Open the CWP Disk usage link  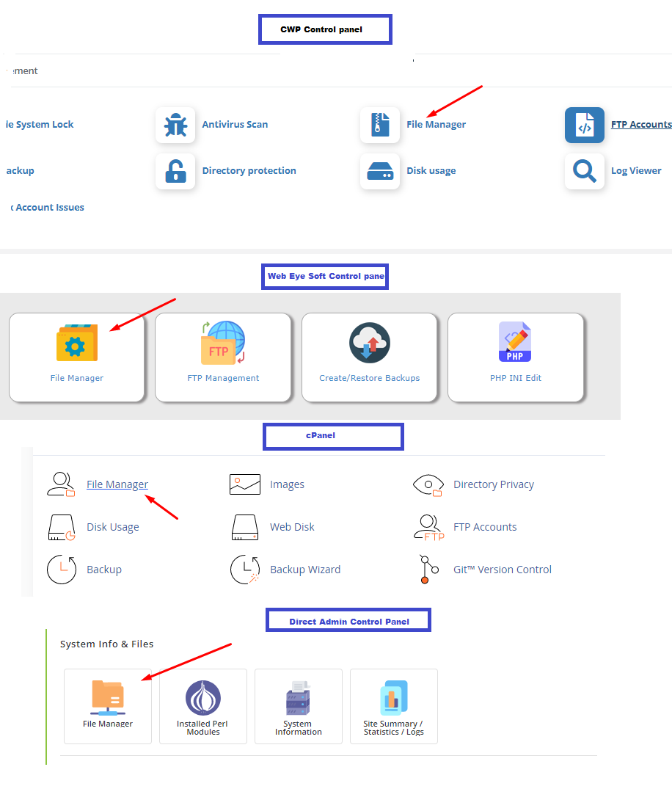(431, 170)
